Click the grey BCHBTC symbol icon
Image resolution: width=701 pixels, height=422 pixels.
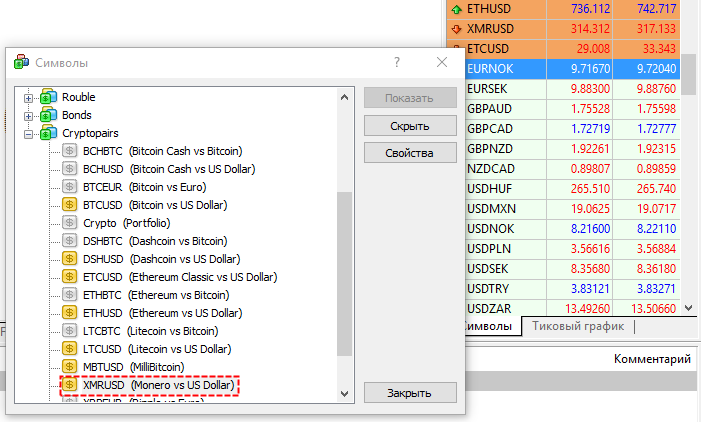click(69, 151)
